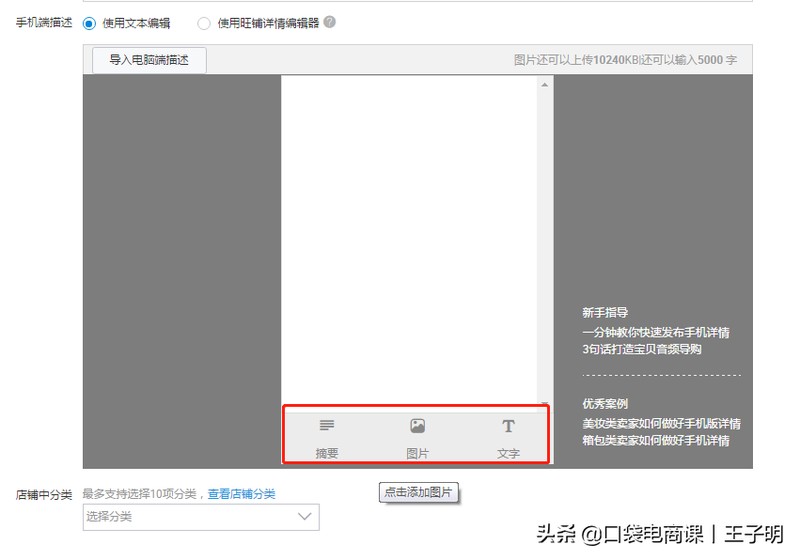Click the editor scroll up arrow
Screen dimensions: 800x560
tap(544, 85)
